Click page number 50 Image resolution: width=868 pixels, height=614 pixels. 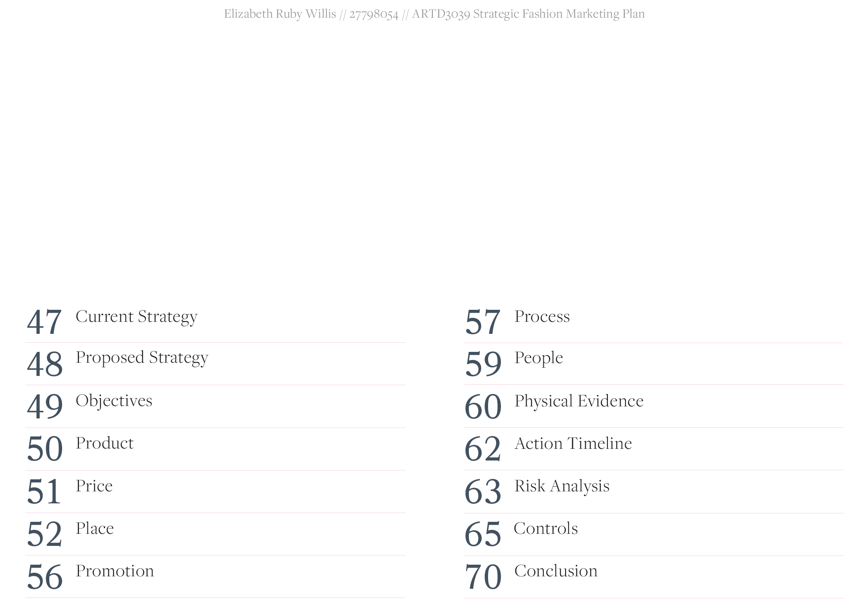(44, 449)
